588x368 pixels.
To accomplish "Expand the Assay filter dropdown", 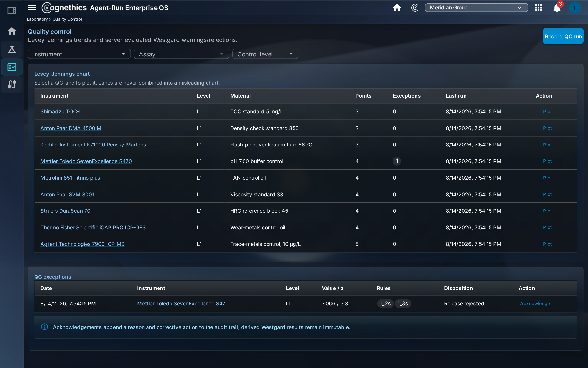I will (181, 54).
